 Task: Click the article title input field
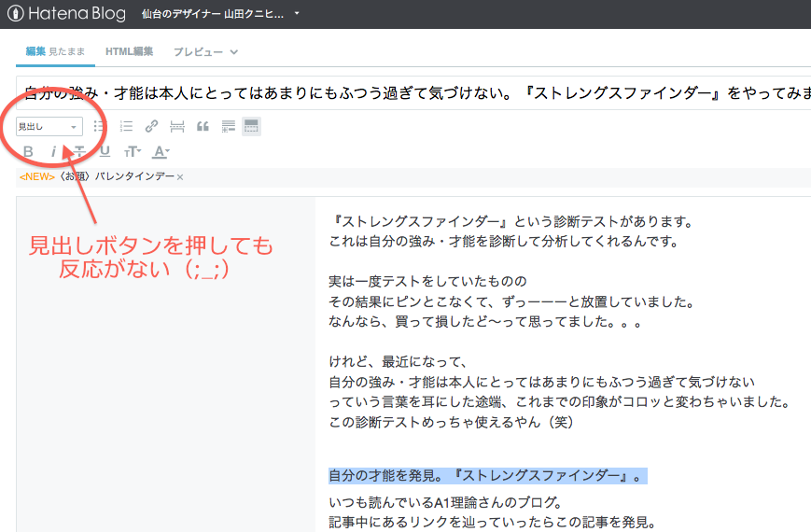tap(413, 93)
